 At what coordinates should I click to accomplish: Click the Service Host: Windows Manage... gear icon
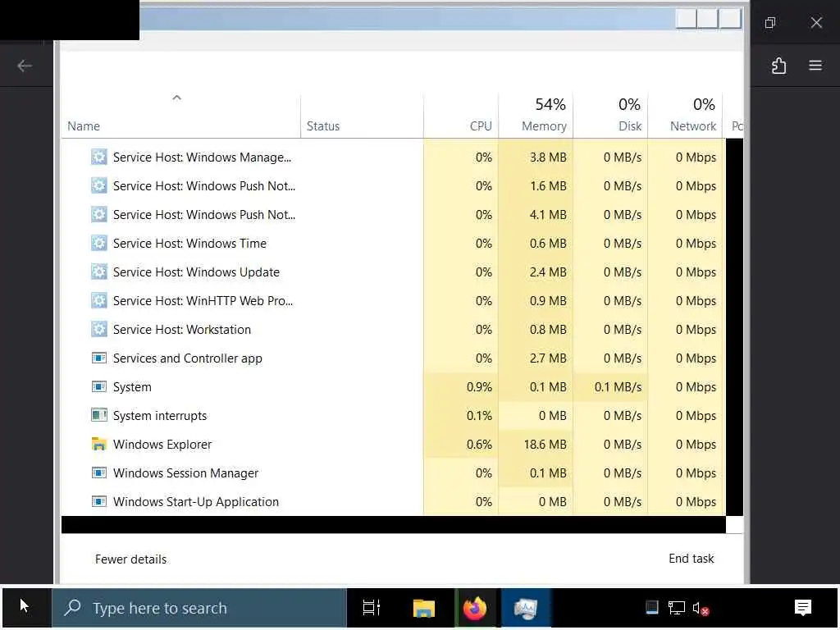click(x=99, y=157)
